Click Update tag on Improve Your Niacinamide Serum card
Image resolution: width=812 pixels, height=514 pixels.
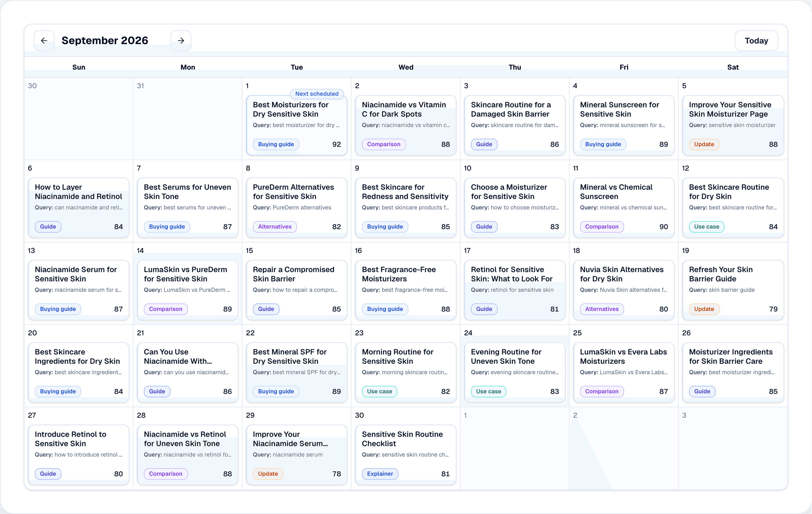click(268, 473)
